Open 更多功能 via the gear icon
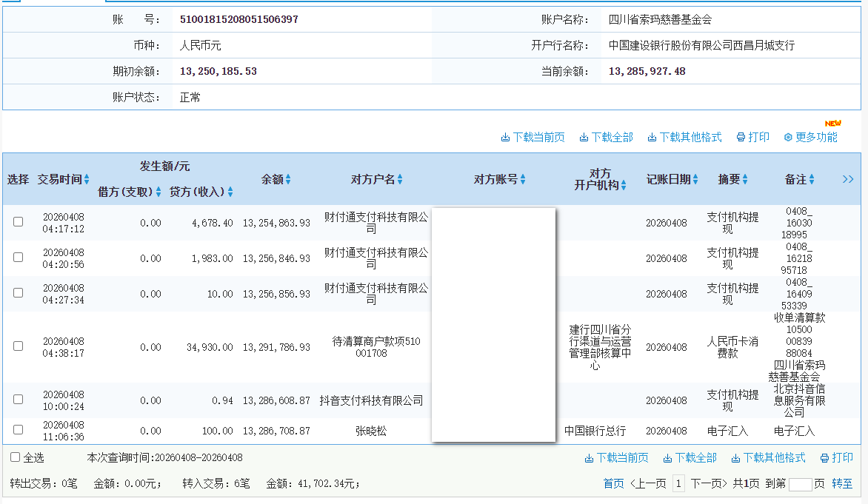The width and height of the screenshot is (868, 504). (x=787, y=137)
